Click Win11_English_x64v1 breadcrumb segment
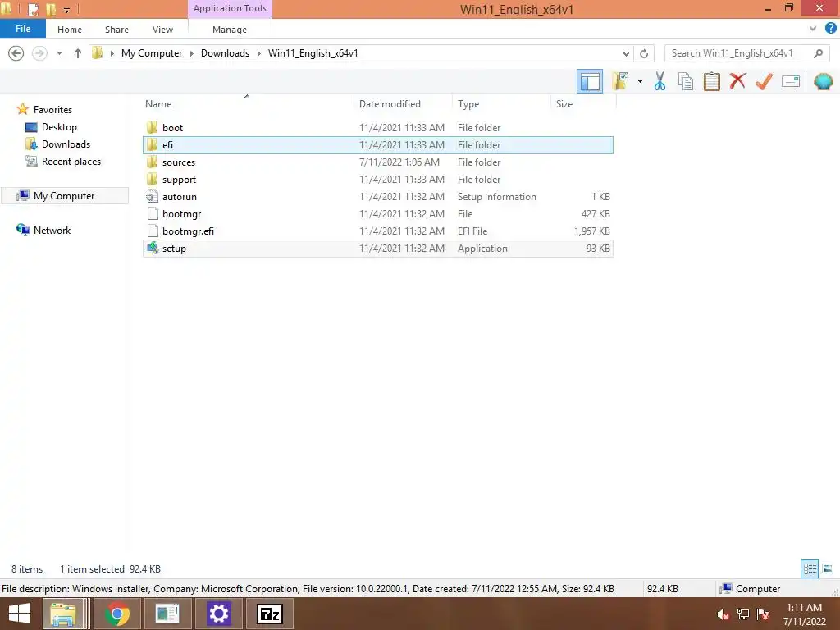840x630 pixels. tap(313, 53)
